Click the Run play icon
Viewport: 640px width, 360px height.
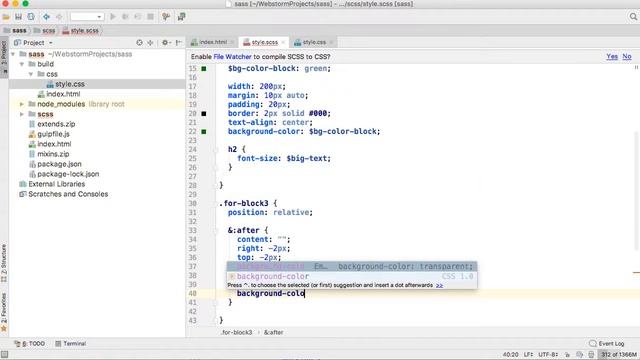[113, 17]
